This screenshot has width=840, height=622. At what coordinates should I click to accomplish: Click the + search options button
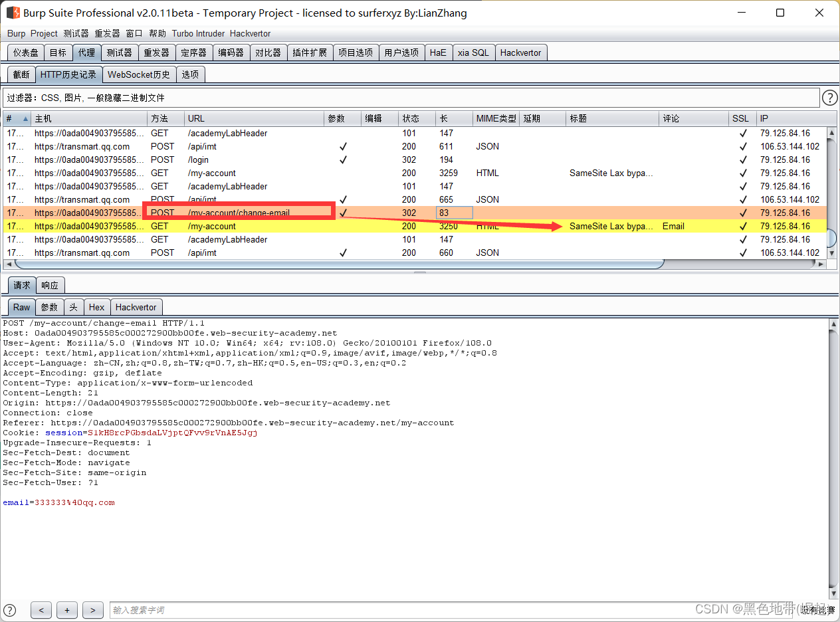67,610
